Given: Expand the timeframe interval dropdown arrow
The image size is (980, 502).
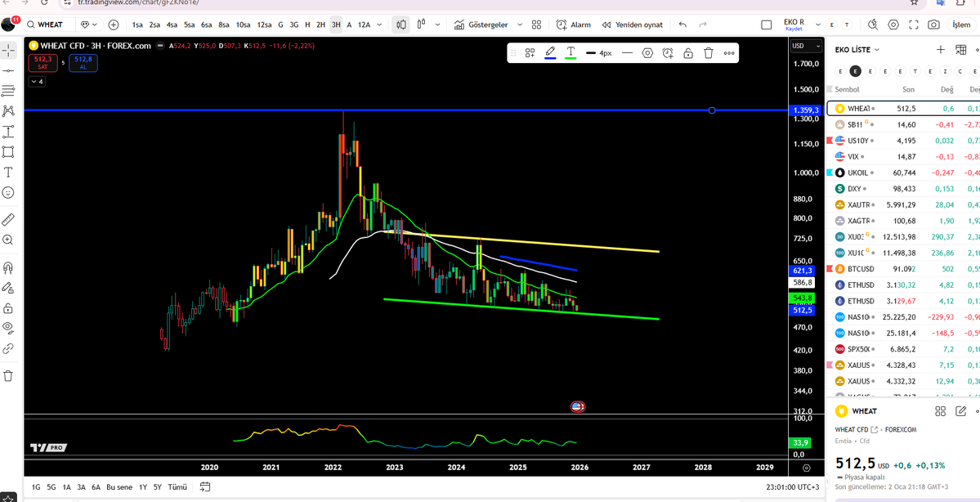Looking at the screenshot, I should [380, 25].
